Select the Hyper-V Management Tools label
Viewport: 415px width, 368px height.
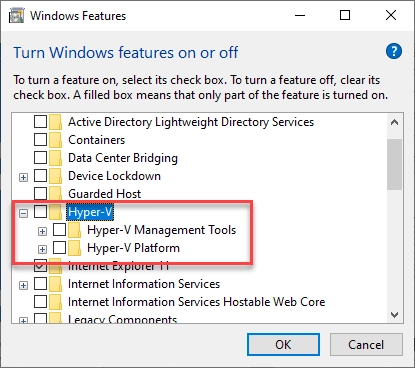(161, 230)
